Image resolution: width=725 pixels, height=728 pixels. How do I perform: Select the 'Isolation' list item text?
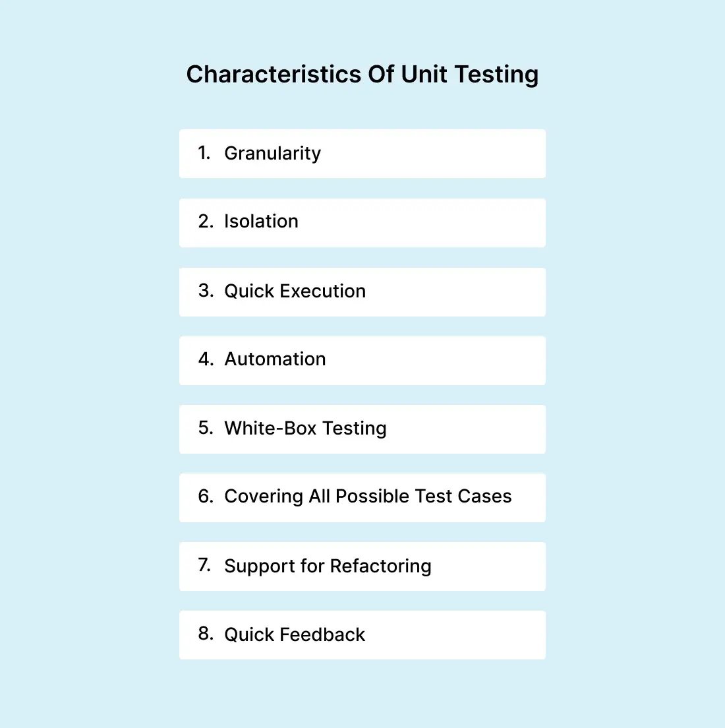point(261,222)
